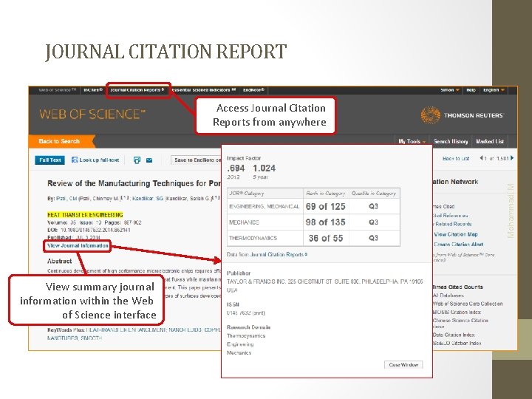Select ENGINEERING, MECHANICAL category cell
The height and width of the screenshot is (399, 532).
click(265, 206)
